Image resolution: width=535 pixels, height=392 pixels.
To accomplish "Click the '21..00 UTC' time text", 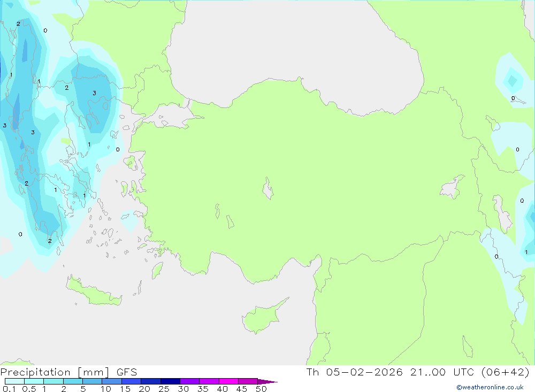I will pyautogui.click(x=442, y=372).
